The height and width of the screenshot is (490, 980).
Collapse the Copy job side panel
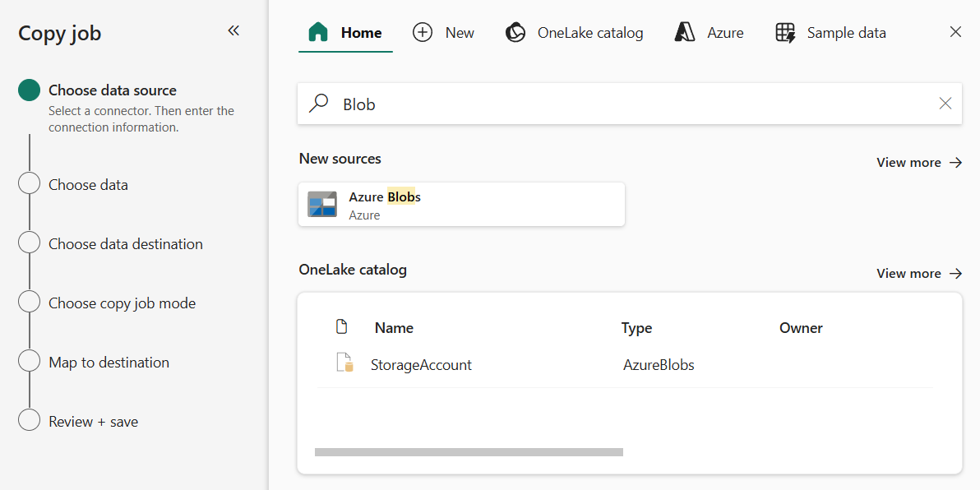(x=233, y=31)
